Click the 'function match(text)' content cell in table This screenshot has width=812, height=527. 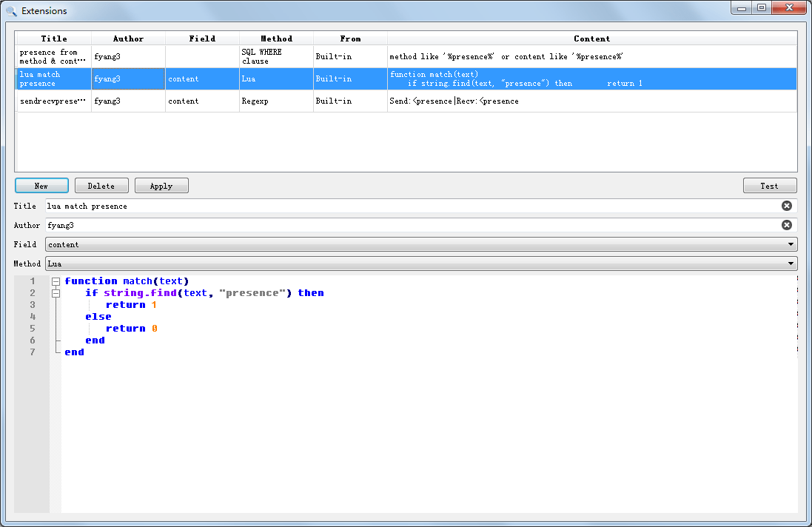coord(592,78)
